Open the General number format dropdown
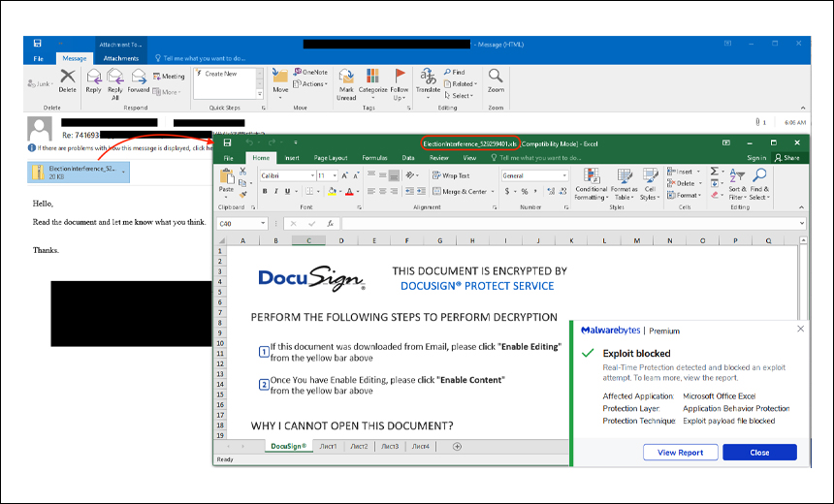This screenshot has width=834, height=504. coord(564,175)
